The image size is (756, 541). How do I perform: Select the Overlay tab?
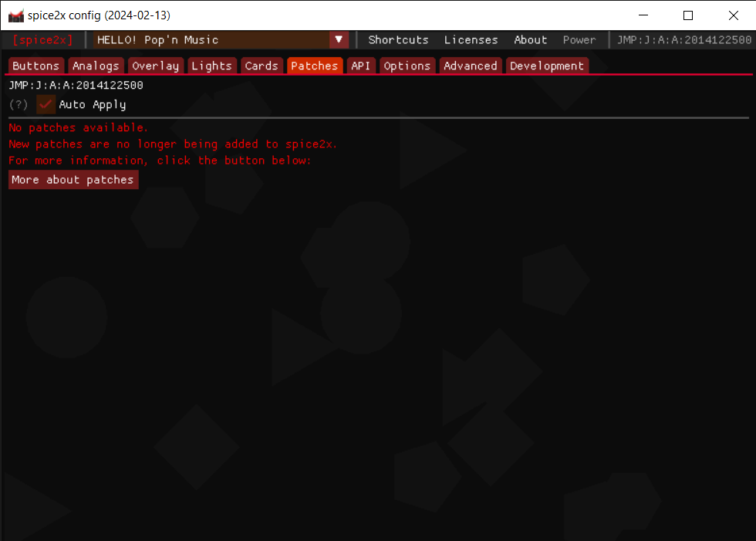coord(155,66)
